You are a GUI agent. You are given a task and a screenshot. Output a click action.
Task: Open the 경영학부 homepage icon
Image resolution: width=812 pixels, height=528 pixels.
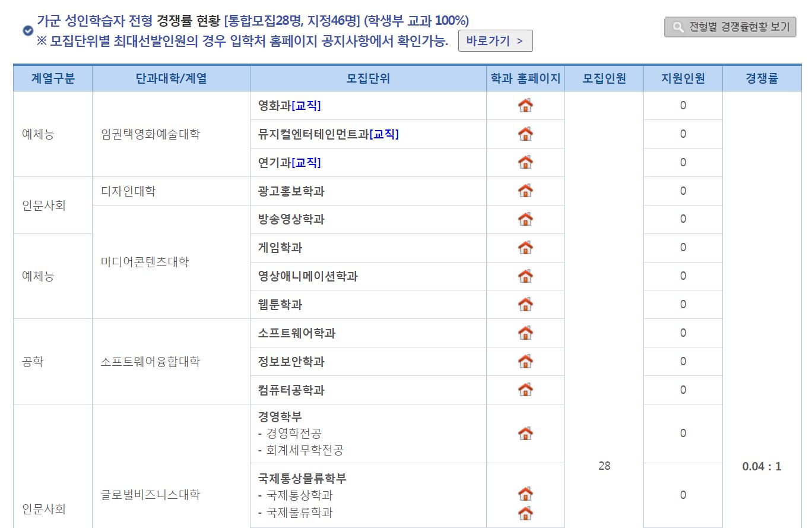pyautogui.click(x=525, y=434)
